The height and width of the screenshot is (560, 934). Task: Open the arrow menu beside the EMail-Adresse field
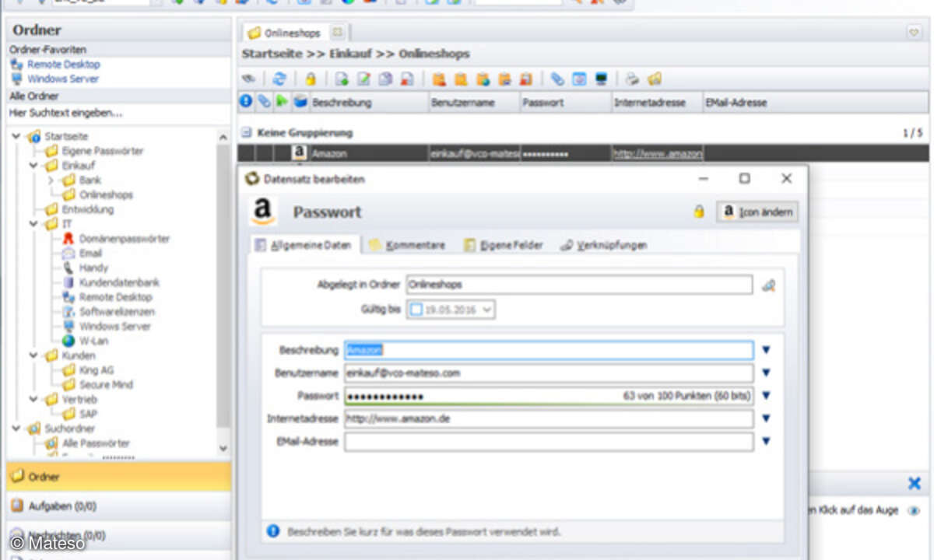(766, 442)
